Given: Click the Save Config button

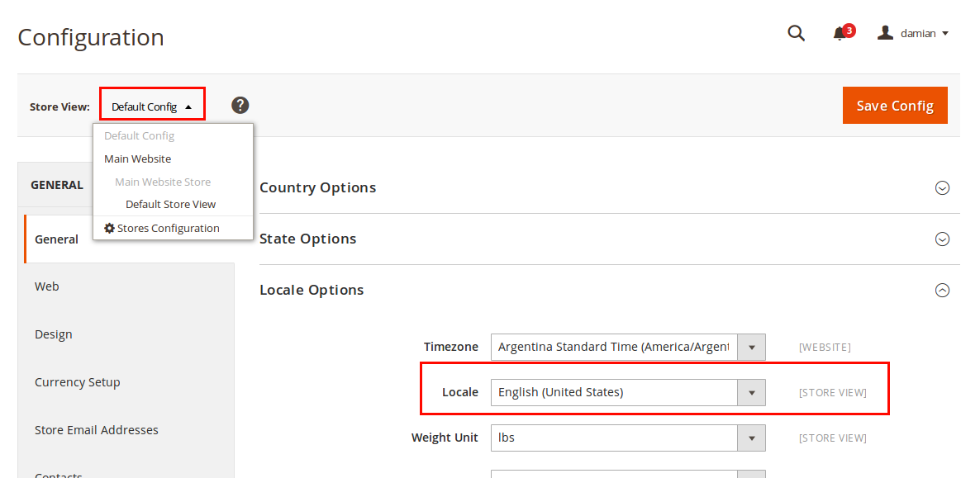Looking at the screenshot, I should pyautogui.click(x=895, y=105).
